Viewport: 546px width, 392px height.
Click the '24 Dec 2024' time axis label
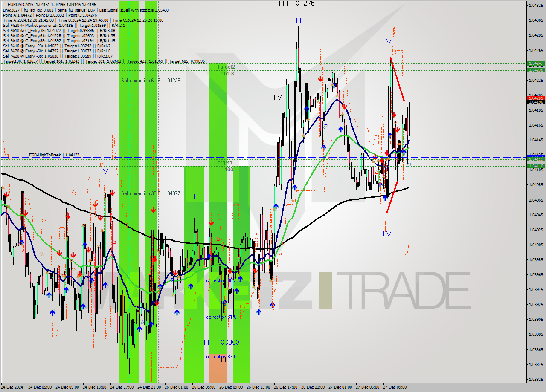(13, 387)
